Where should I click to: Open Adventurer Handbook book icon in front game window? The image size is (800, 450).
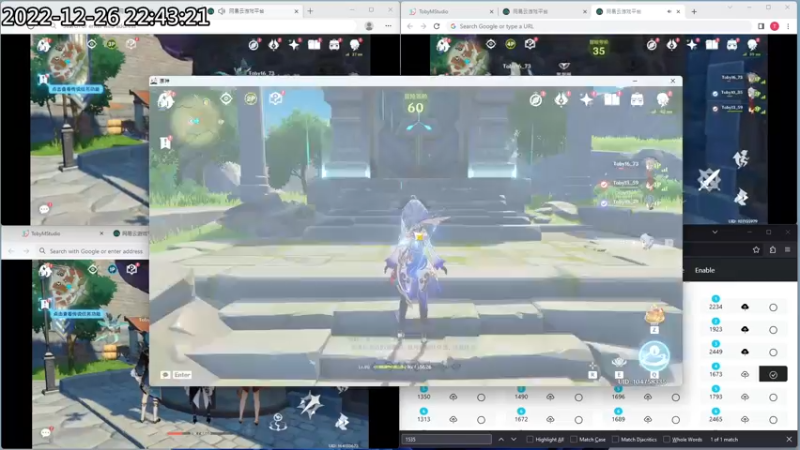point(612,99)
